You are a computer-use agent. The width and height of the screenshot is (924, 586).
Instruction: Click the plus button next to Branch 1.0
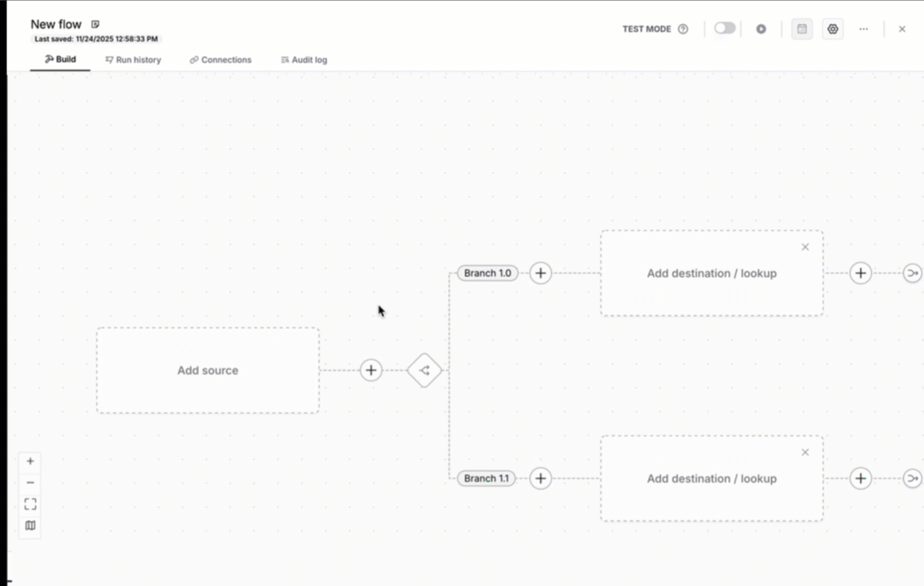point(540,273)
